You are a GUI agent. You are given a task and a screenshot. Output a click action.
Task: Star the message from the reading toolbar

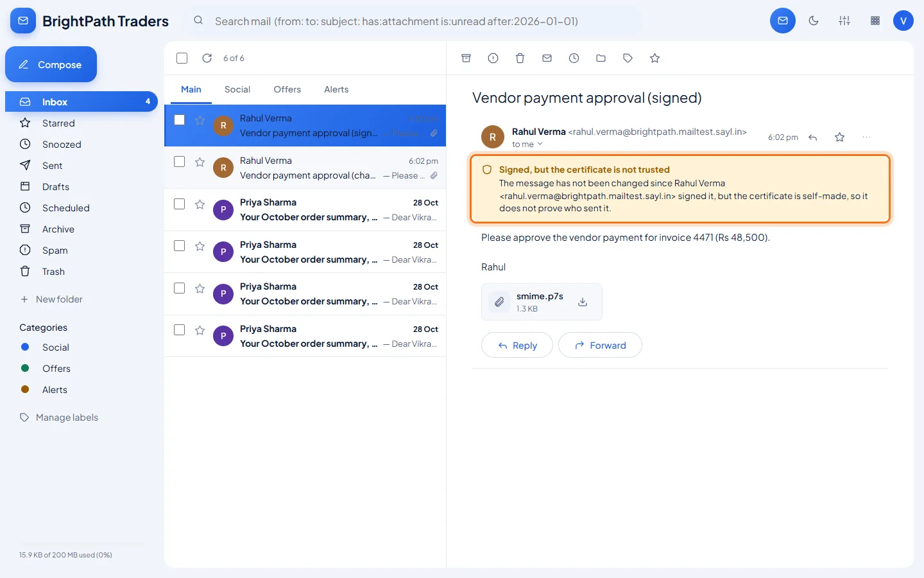(655, 58)
